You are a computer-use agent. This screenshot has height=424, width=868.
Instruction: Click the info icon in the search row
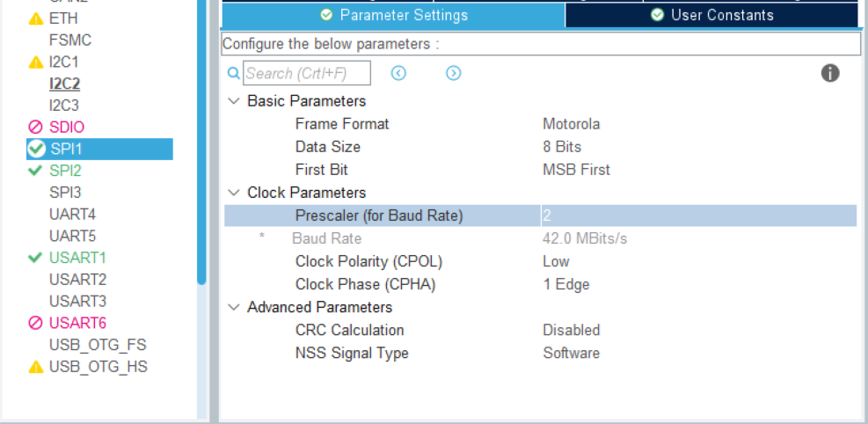tap(830, 73)
